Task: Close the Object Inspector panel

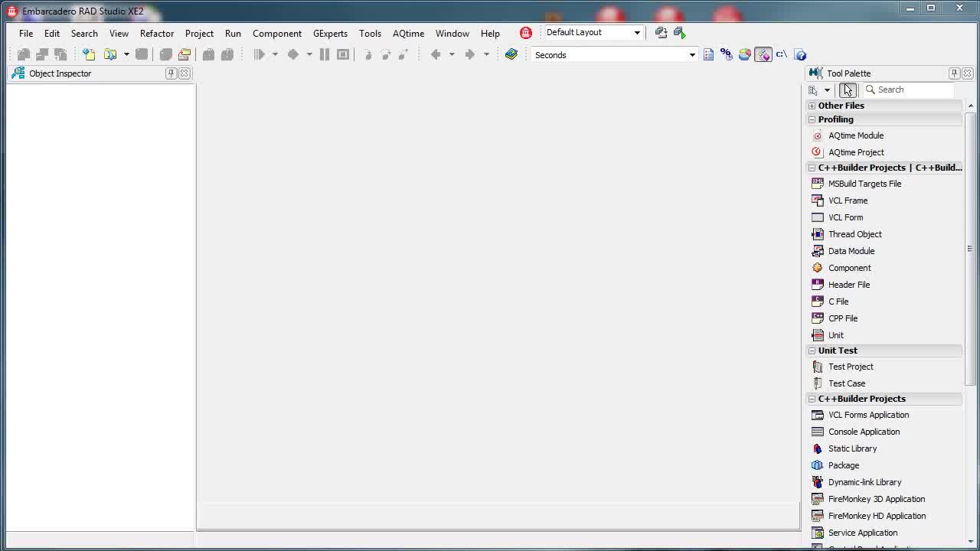Action: [185, 73]
